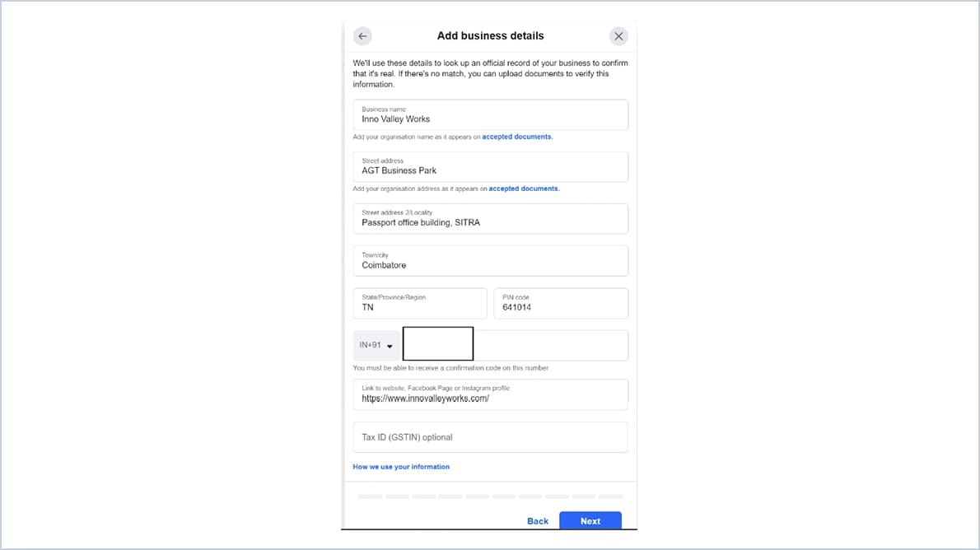Click the Add business details heading

click(491, 35)
